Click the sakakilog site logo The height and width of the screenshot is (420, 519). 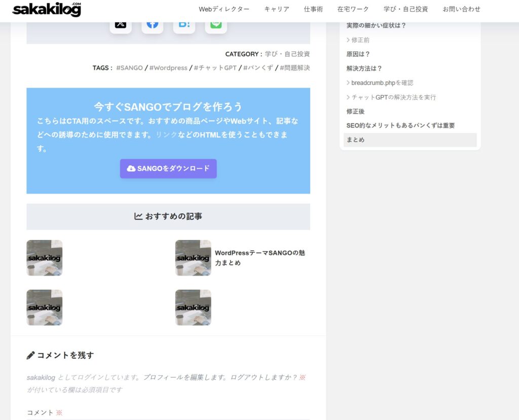(47, 9)
